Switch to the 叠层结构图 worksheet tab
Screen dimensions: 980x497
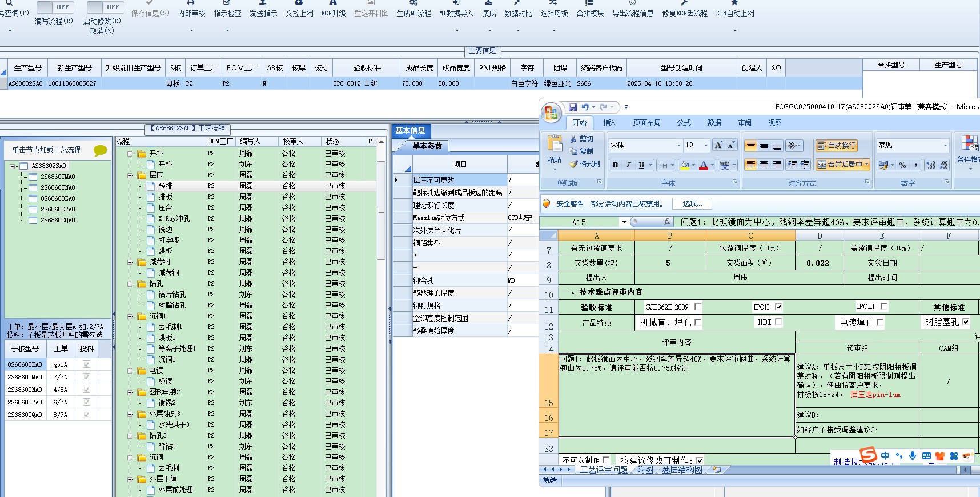[x=682, y=470]
